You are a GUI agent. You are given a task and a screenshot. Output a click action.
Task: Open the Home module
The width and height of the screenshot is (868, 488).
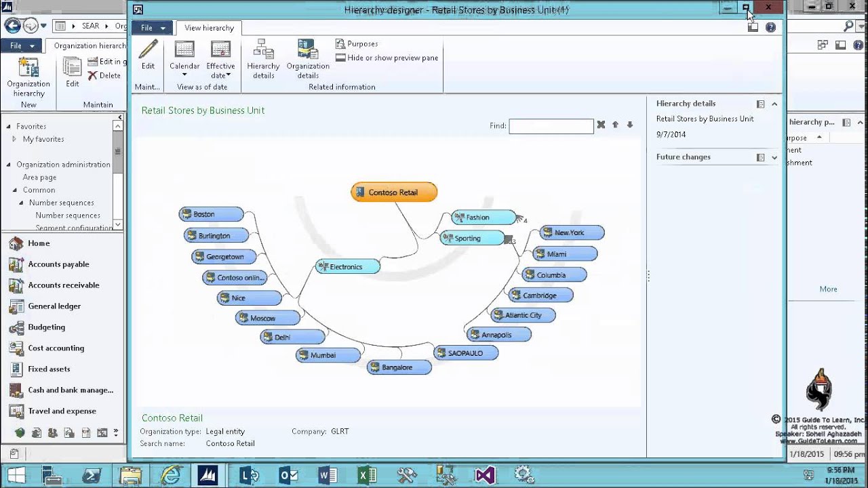click(39, 243)
